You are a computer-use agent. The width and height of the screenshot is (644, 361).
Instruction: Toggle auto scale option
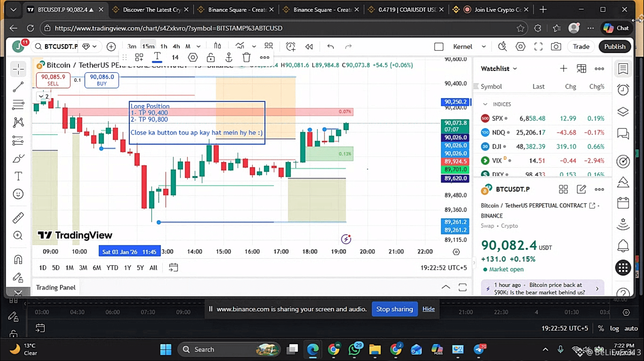631,328
